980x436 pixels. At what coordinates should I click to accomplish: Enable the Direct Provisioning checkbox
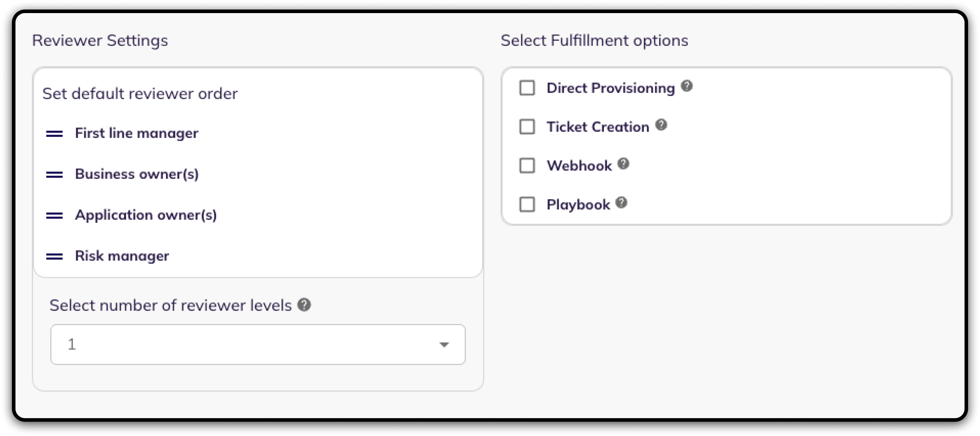point(527,88)
